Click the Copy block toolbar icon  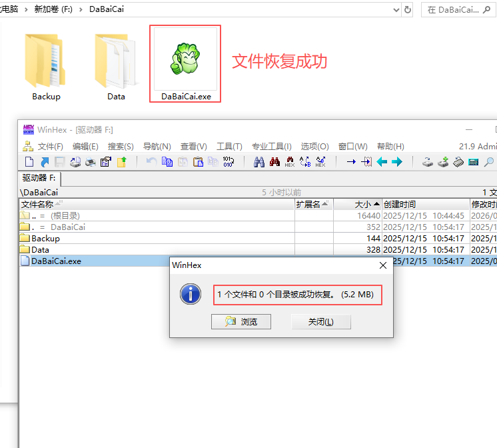click(167, 162)
